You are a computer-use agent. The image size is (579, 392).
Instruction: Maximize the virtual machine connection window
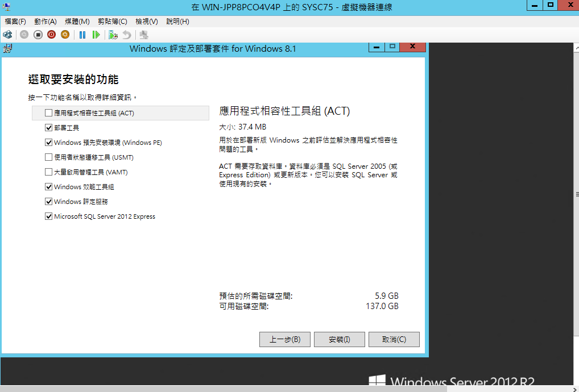pos(550,5)
